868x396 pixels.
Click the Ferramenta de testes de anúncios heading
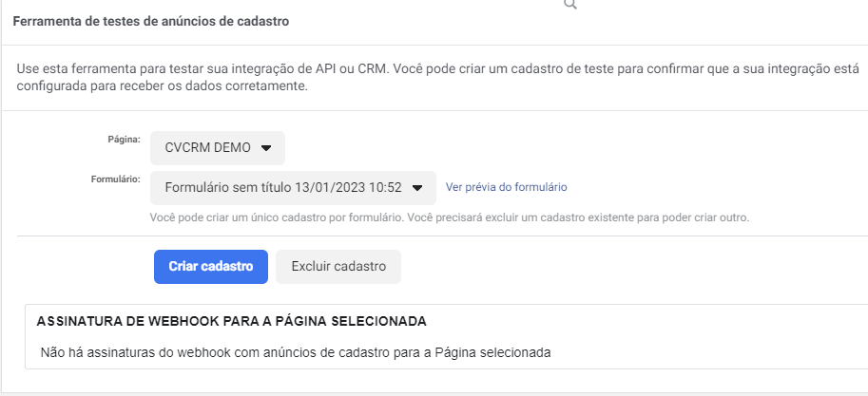click(150, 22)
